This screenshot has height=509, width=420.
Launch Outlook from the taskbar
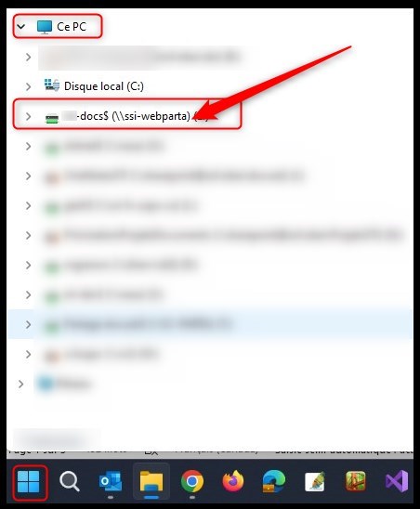[111, 482]
